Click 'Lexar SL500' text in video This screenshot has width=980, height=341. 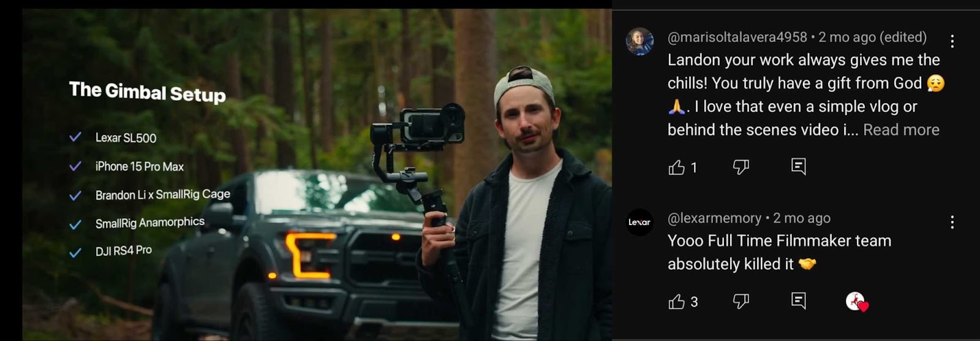pyautogui.click(x=126, y=138)
